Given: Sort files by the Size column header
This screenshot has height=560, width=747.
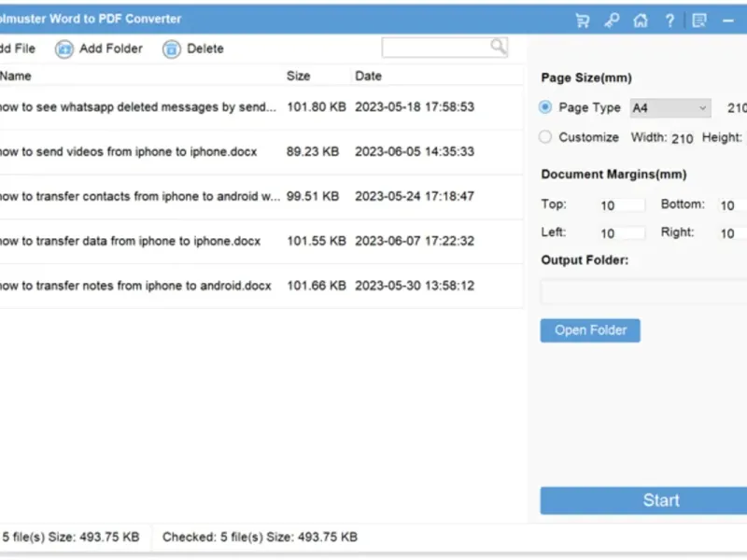Looking at the screenshot, I should tap(298, 77).
